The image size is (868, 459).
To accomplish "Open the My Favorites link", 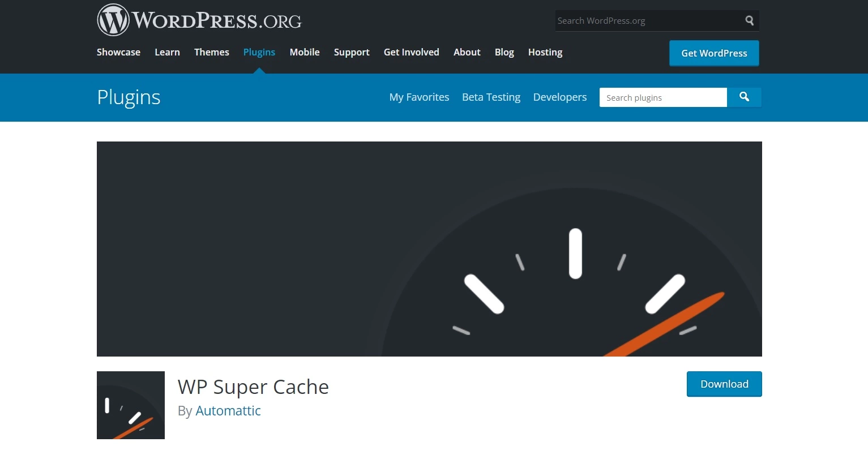I will click(x=419, y=97).
